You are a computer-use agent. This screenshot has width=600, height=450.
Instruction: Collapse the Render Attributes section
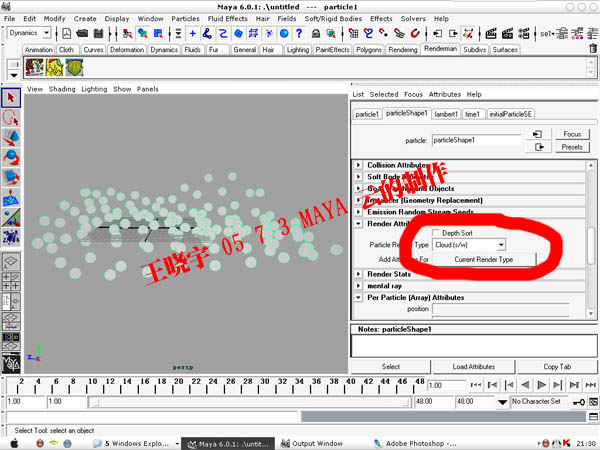coord(358,224)
